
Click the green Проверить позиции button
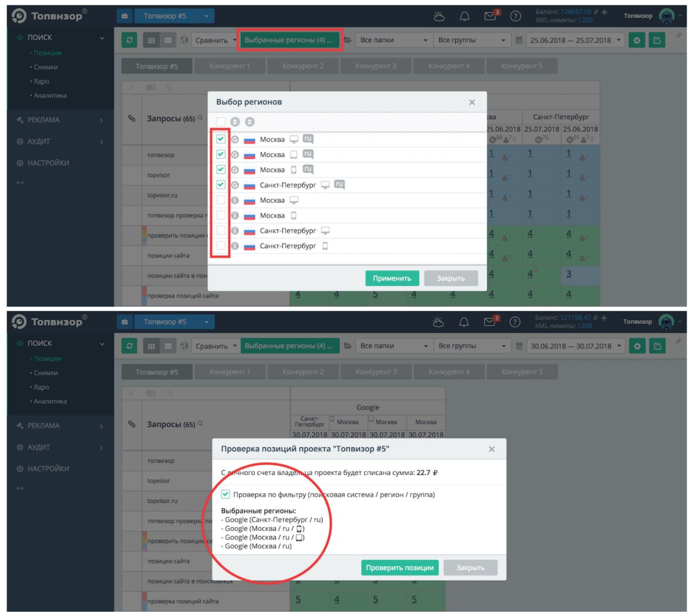[x=400, y=567]
